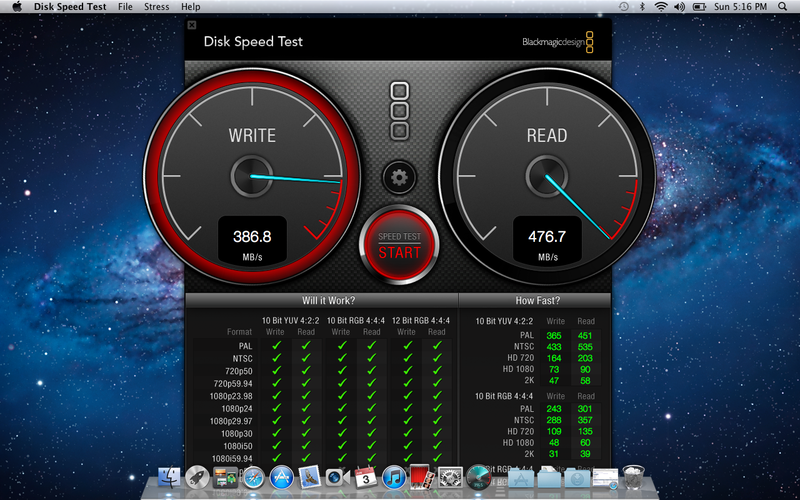Open Photo Booth from the dock
The width and height of the screenshot is (800, 500).
pos(421,477)
